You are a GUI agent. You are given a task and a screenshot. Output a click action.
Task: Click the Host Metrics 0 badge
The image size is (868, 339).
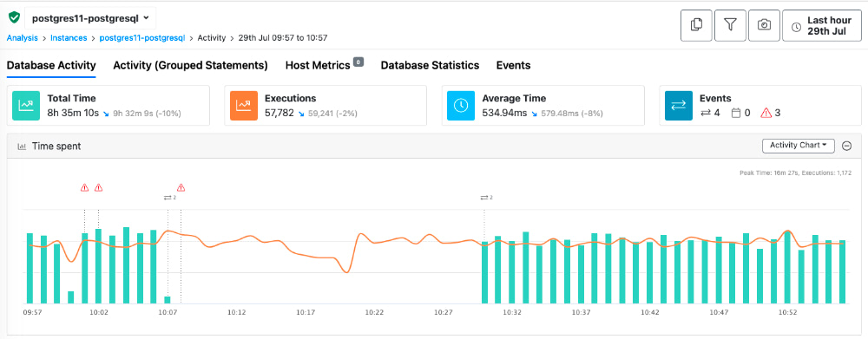[358, 62]
